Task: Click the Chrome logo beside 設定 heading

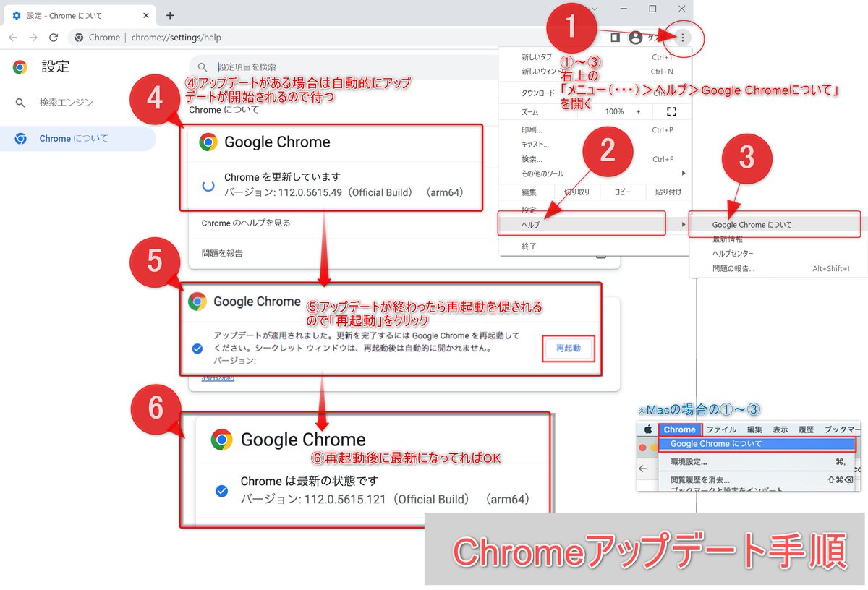Action: pos(20,67)
